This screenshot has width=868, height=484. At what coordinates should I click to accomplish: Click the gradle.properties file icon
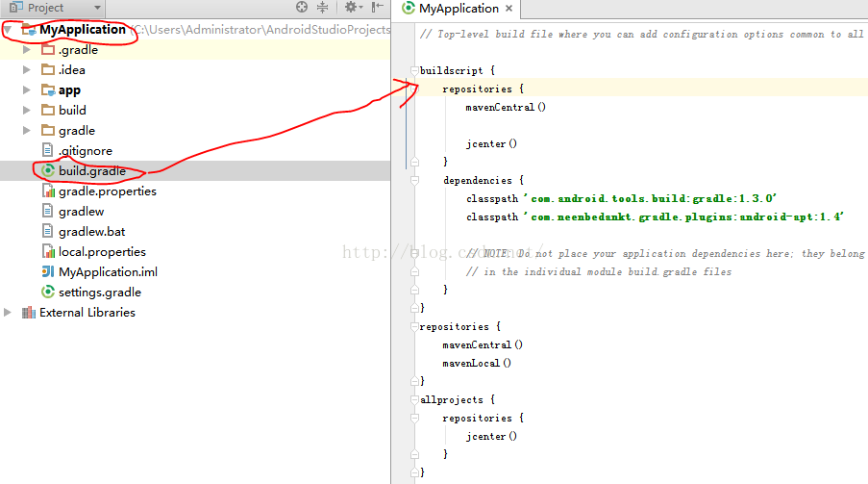coord(48,191)
